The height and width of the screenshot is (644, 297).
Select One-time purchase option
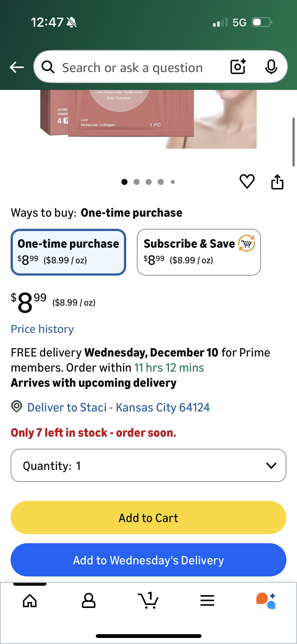(68, 252)
